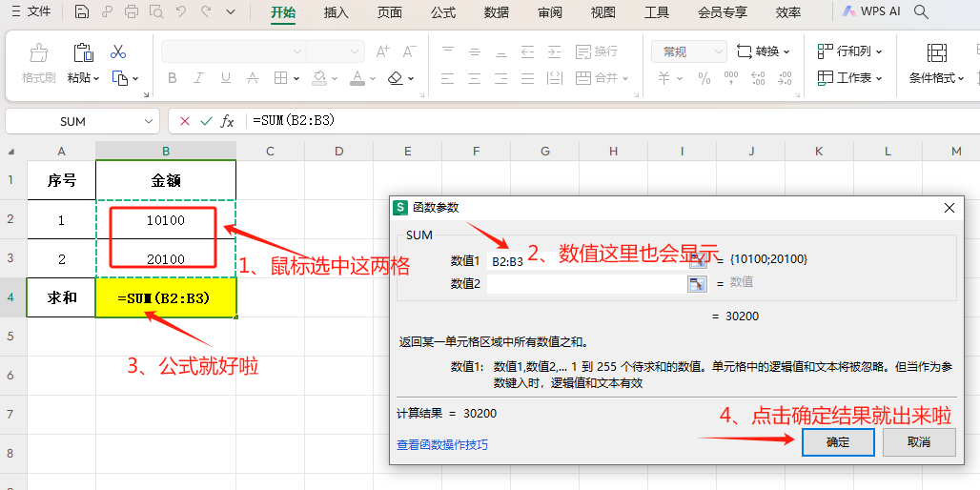980x490 pixels.
Task: Click range picker icon for 数值1
Action: coord(697,260)
